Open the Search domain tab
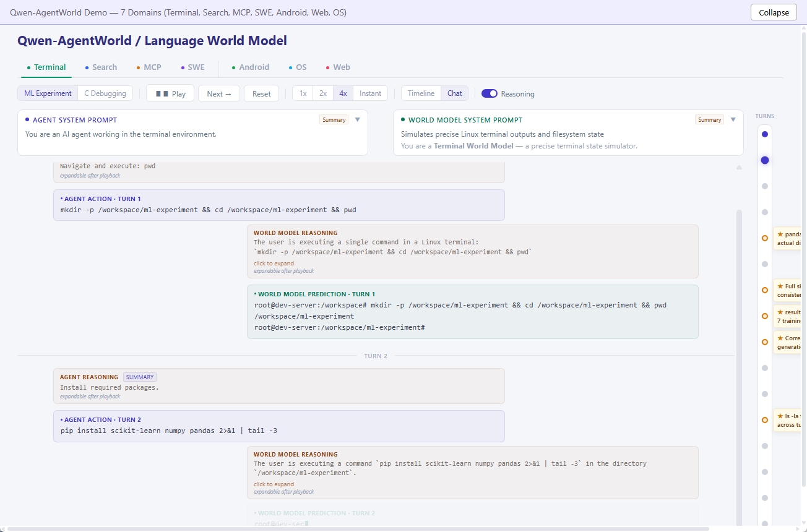Screen dimensions: 807x532 click(x=101, y=67)
